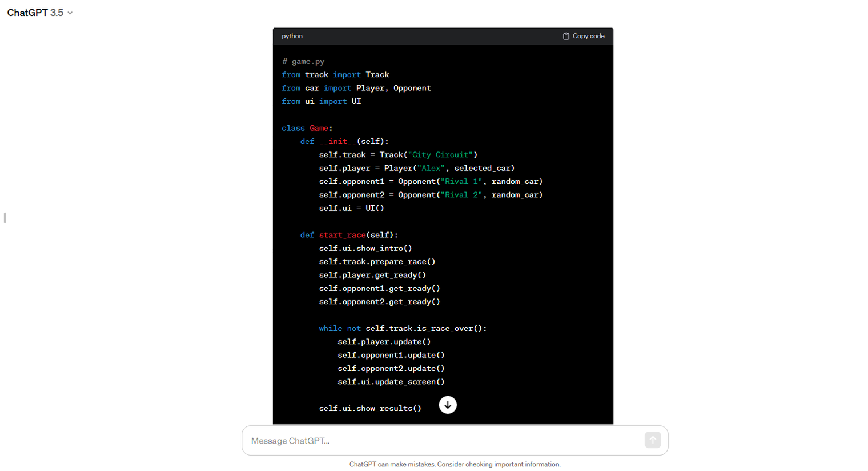Image resolution: width=868 pixels, height=471 pixels.
Task: Click the 'self.track.prepare_race()' line
Action: pos(377,261)
